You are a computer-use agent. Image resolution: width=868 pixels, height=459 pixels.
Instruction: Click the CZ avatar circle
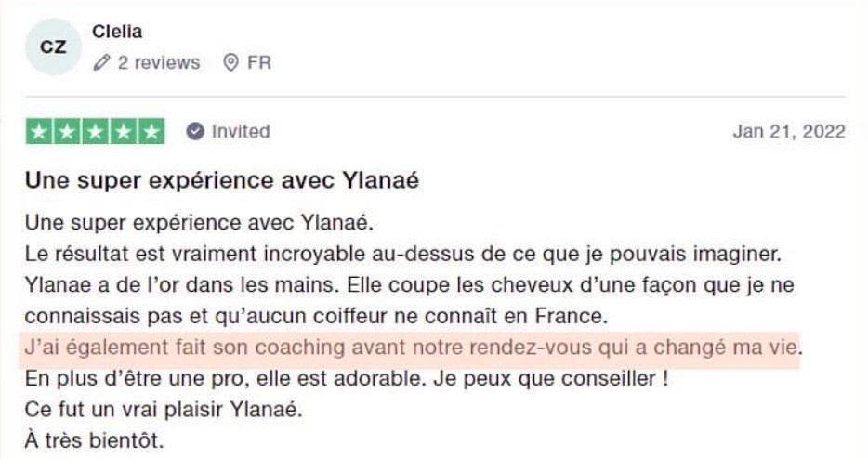click(53, 46)
